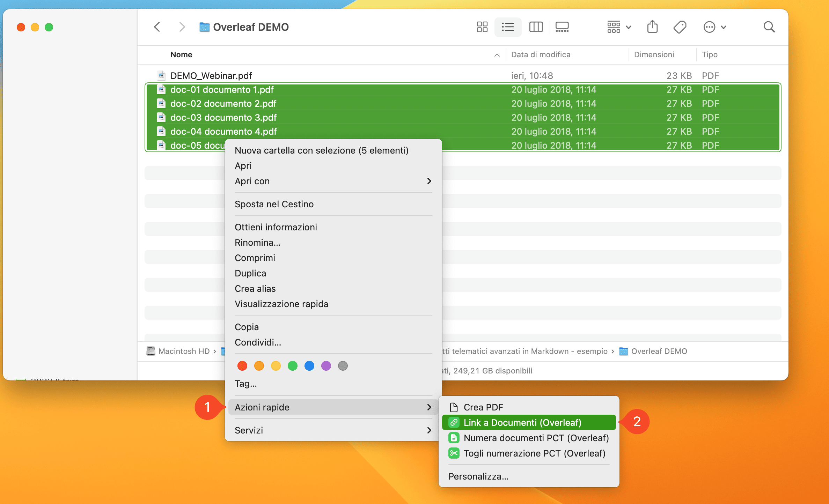The image size is (829, 504).
Task: Open the more actions ellipsis menu
Action: (715, 27)
